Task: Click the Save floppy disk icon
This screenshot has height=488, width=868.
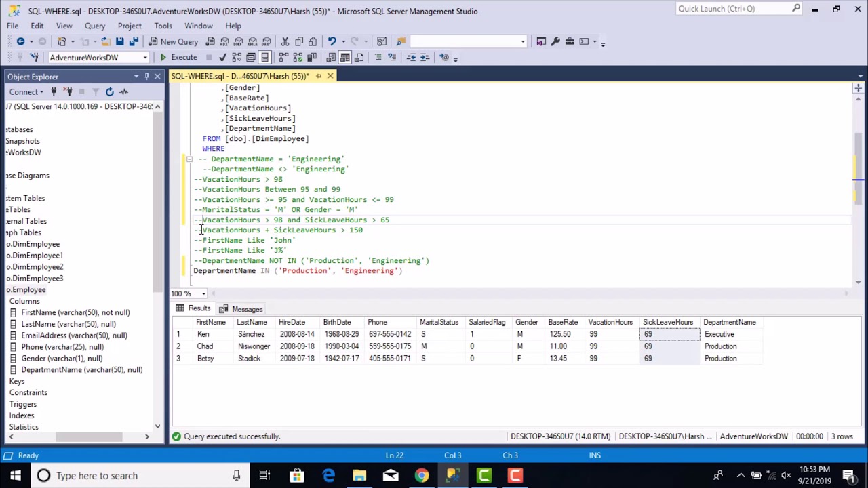Action: (119, 41)
